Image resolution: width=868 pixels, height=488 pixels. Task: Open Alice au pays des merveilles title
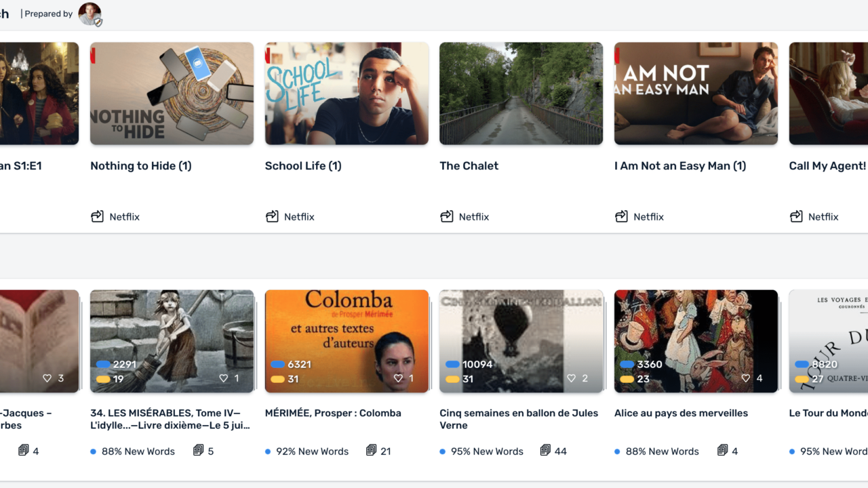[681, 413]
